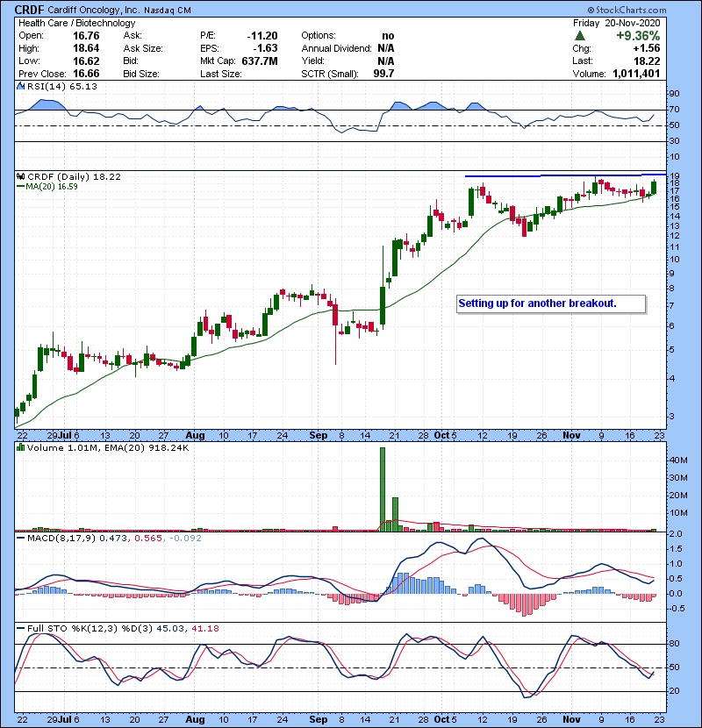
Task: Click the Last value 18.22 in the header
Action: [647, 61]
